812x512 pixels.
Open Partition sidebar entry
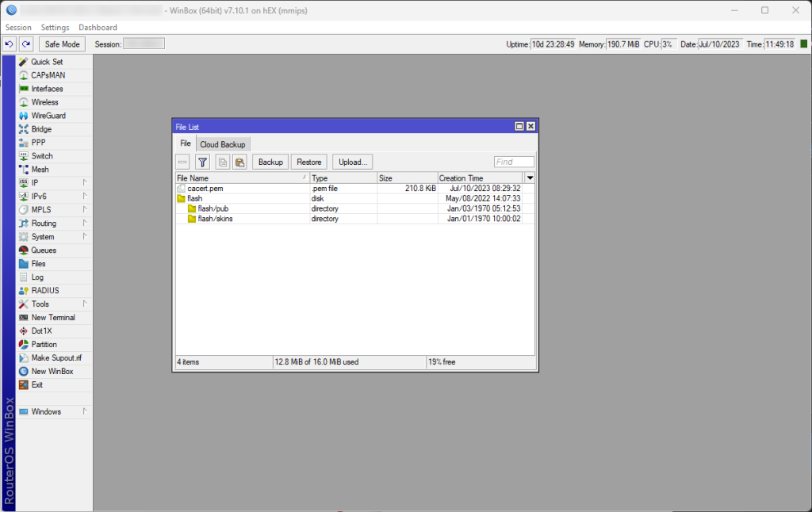tap(55, 344)
